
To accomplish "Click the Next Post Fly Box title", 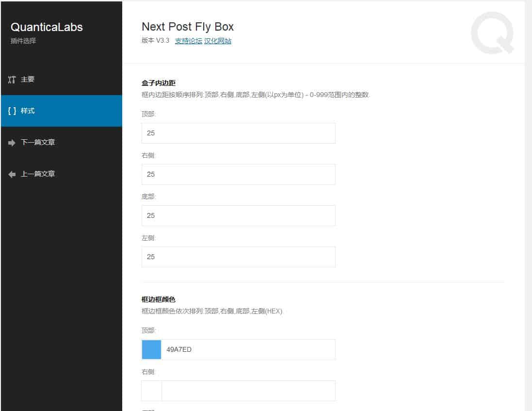I will tap(188, 27).
